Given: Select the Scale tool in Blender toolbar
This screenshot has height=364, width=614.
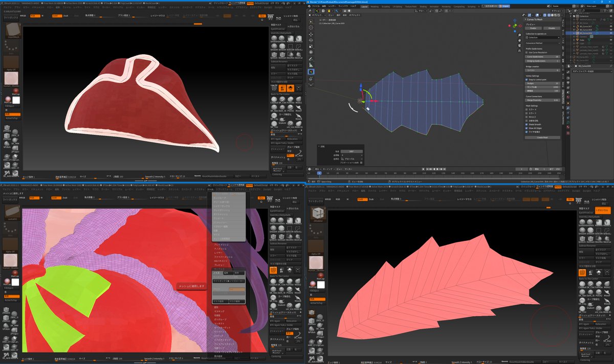Looking at the screenshot, I should [311, 46].
